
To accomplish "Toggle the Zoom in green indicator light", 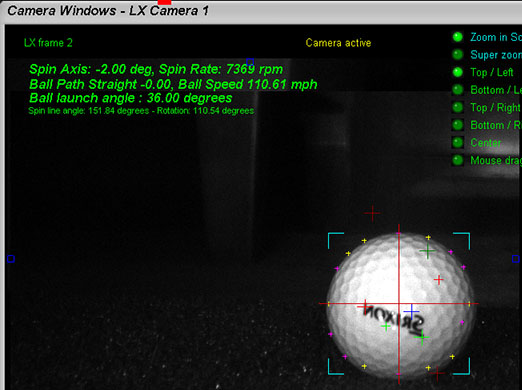I will 458,37.
